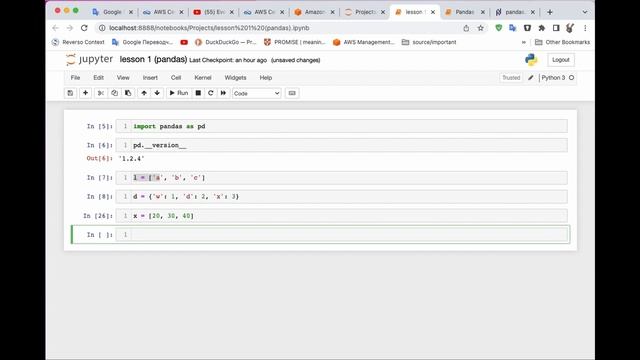
Task: Open the command palette keyboard icon
Action: click(x=292, y=93)
